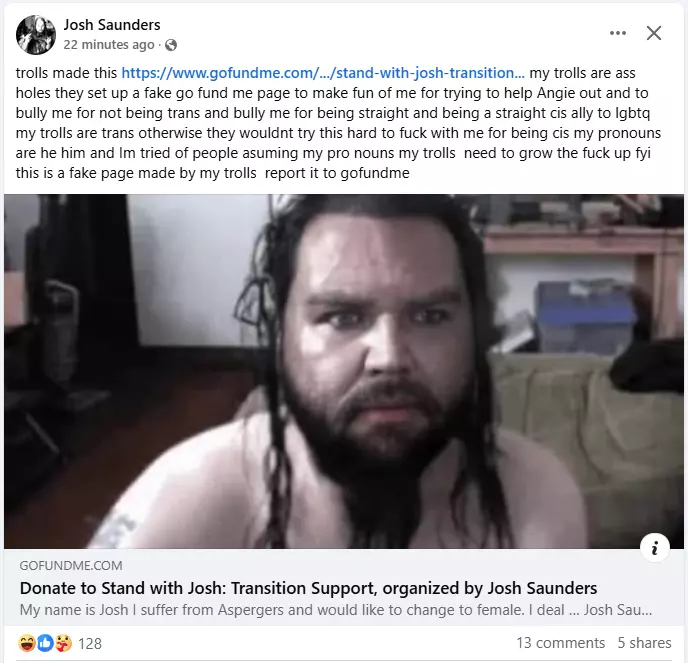Click the Care hug reaction icon
Image resolution: width=688 pixels, height=663 pixels.
click(x=64, y=643)
